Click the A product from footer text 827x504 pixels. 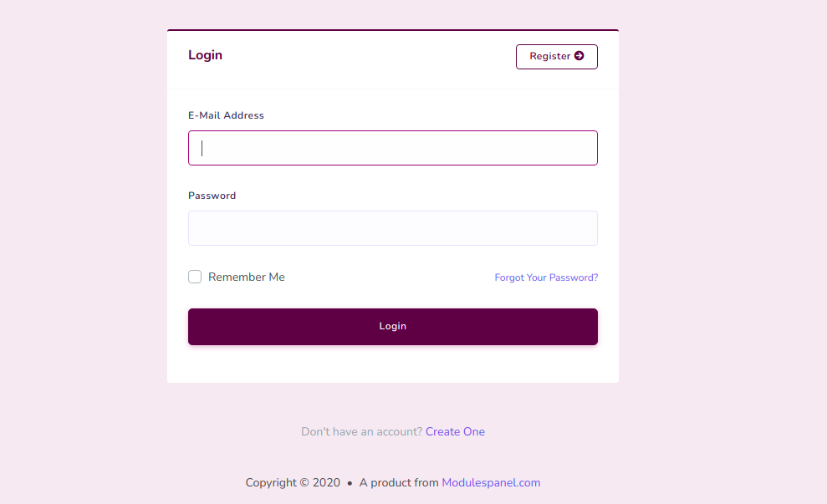coord(399,482)
